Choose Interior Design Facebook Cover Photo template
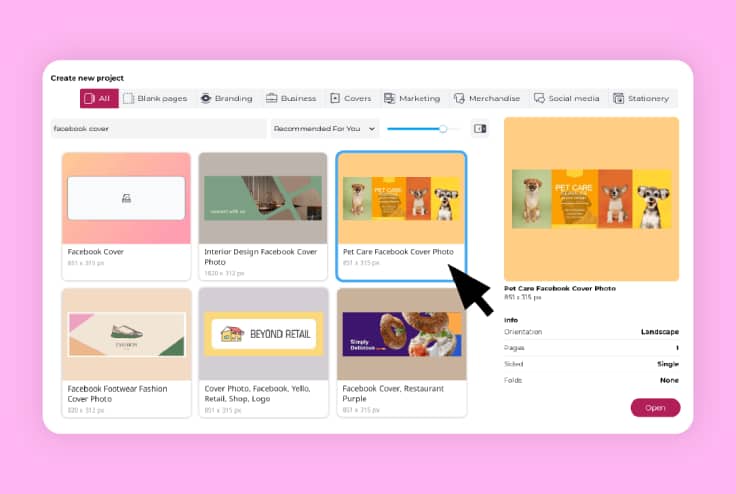 pyautogui.click(x=262, y=198)
